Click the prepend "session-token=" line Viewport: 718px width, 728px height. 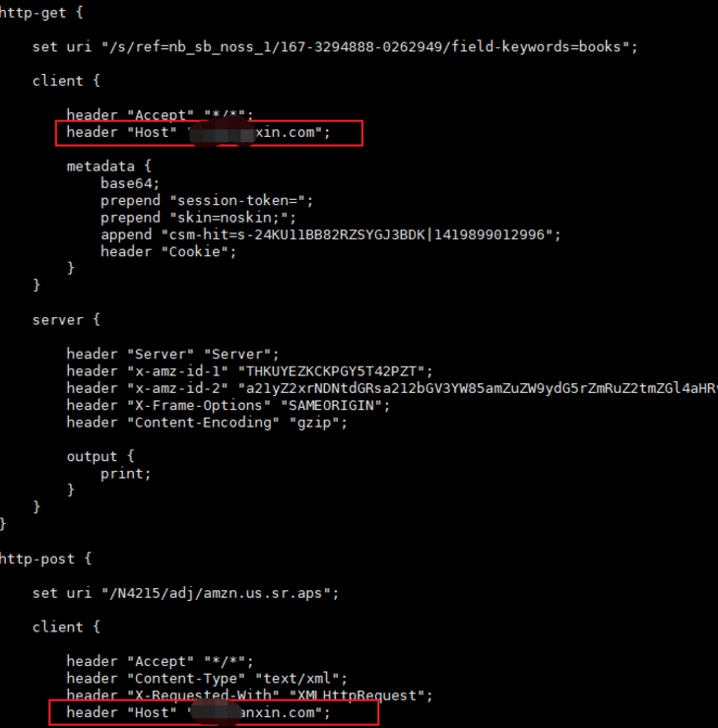tap(207, 201)
